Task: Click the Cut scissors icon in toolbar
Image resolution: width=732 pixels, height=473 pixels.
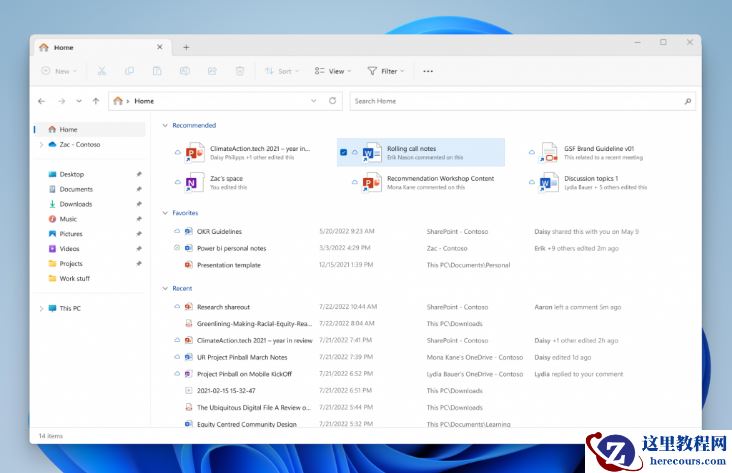Action: (x=101, y=71)
